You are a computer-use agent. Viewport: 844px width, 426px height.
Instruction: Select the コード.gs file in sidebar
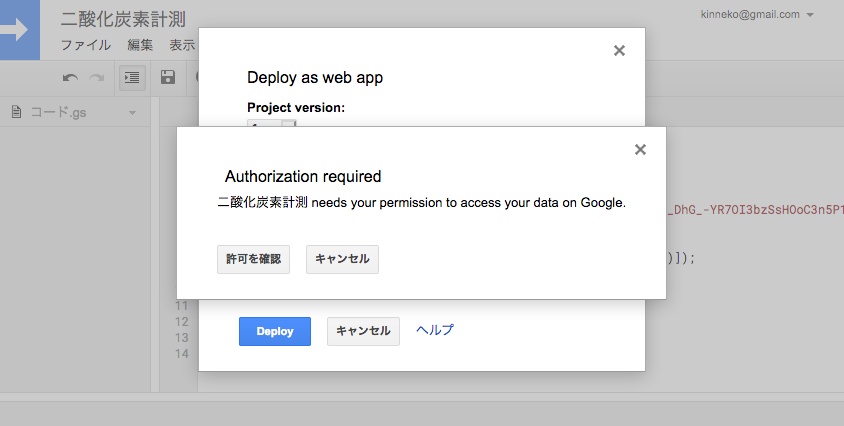click(x=58, y=113)
